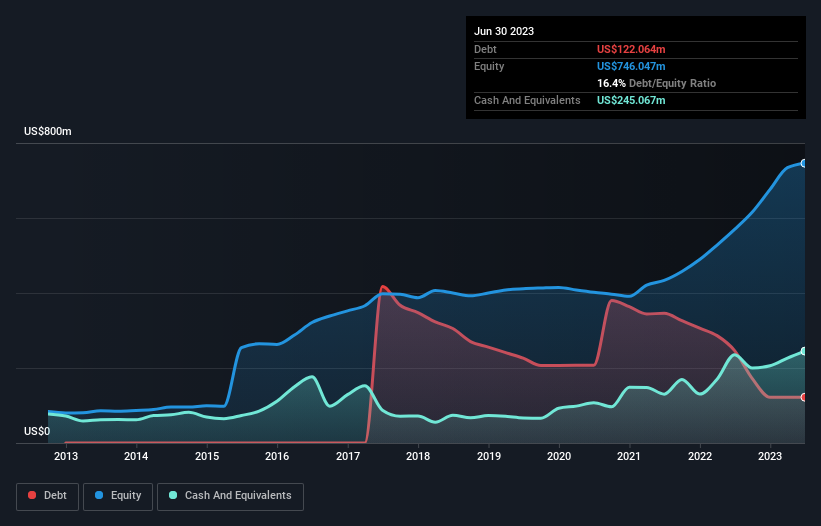This screenshot has height=526, width=821.
Task: Click the US$245.067m cash value
Action: (x=631, y=100)
